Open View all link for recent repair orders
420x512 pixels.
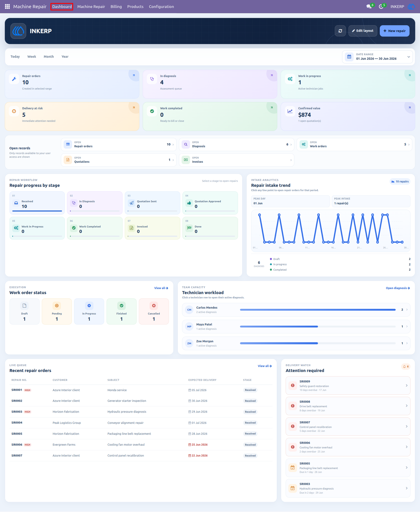pyautogui.click(x=265, y=366)
